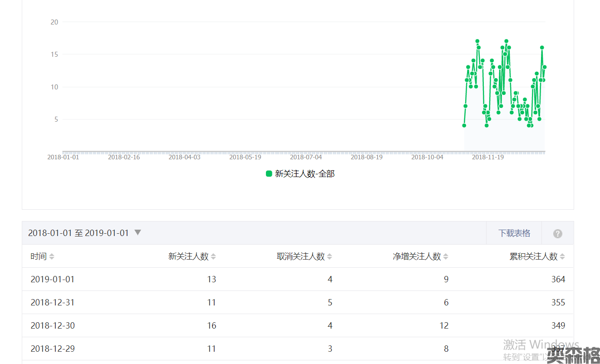The width and height of the screenshot is (600, 364).
Task: Sort the table by 净增关注人数 arrows
Action: pyautogui.click(x=446, y=256)
